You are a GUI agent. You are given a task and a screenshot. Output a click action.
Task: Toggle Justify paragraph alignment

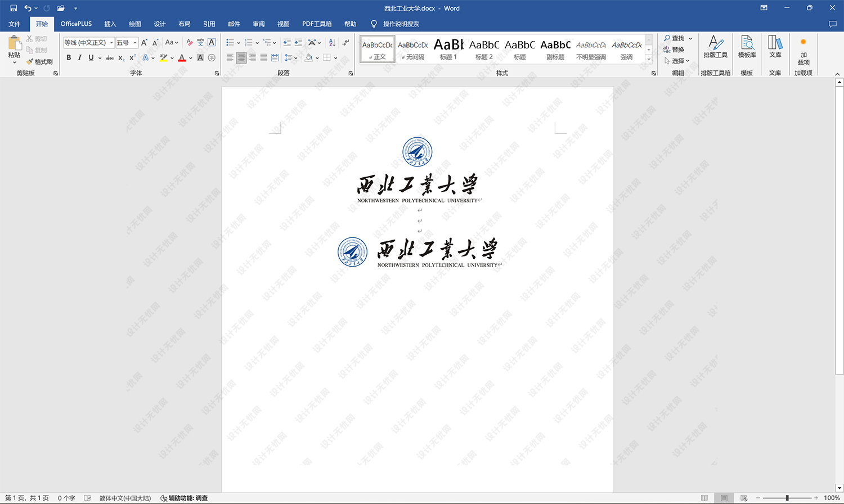click(263, 57)
